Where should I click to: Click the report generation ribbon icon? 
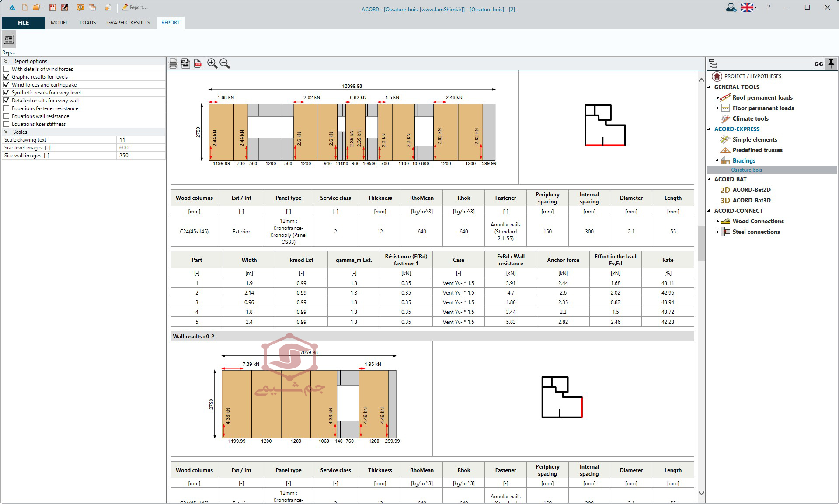[9, 40]
